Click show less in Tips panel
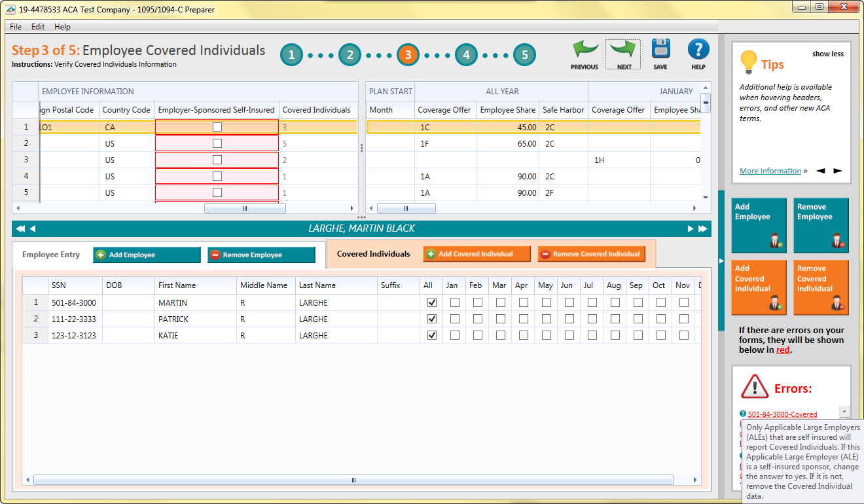The width and height of the screenshot is (864, 504). pyautogui.click(x=827, y=54)
